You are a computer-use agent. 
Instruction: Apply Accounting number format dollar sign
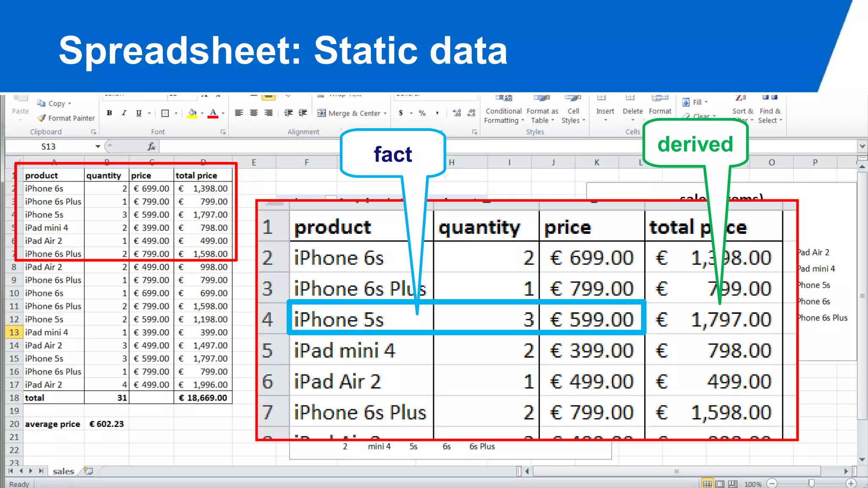pyautogui.click(x=401, y=113)
